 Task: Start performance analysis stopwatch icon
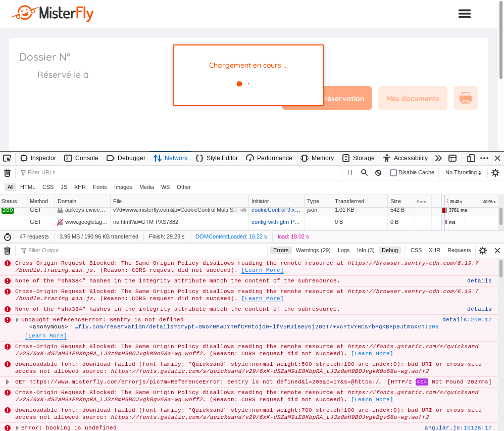click(8, 237)
